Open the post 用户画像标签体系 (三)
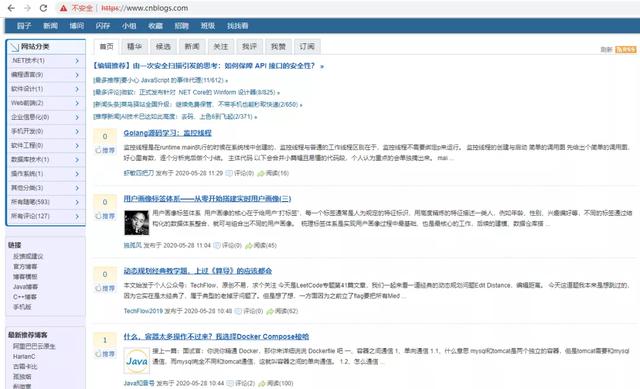The width and height of the screenshot is (640, 389). pyautogui.click(x=207, y=199)
